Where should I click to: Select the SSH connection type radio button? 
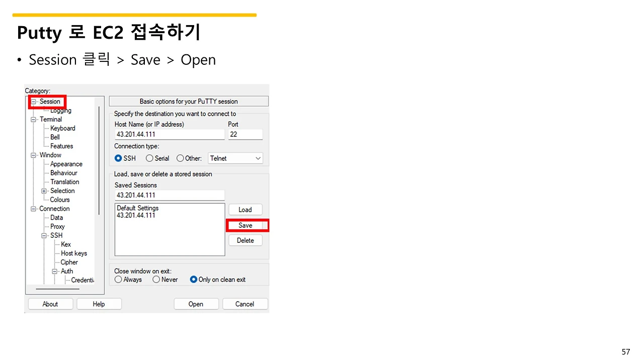coord(119,158)
